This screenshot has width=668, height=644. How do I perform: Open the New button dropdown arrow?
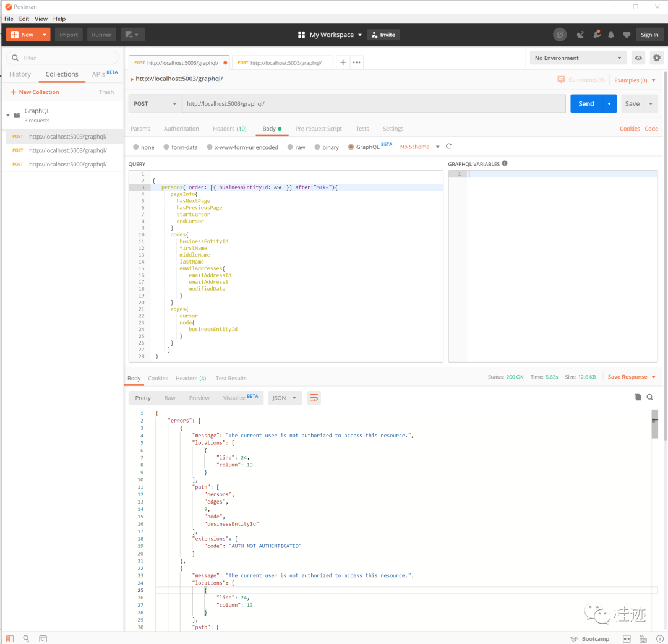(x=45, y=35)
